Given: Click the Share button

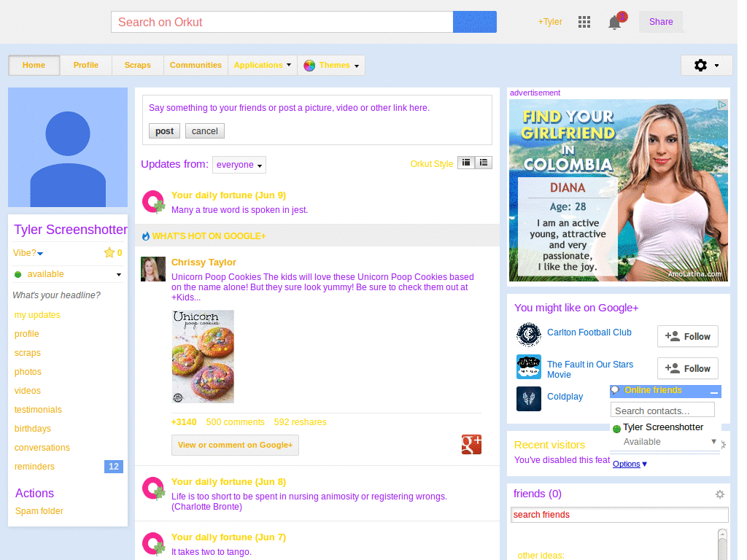Looking at the screenshot, I should (661, 22).
